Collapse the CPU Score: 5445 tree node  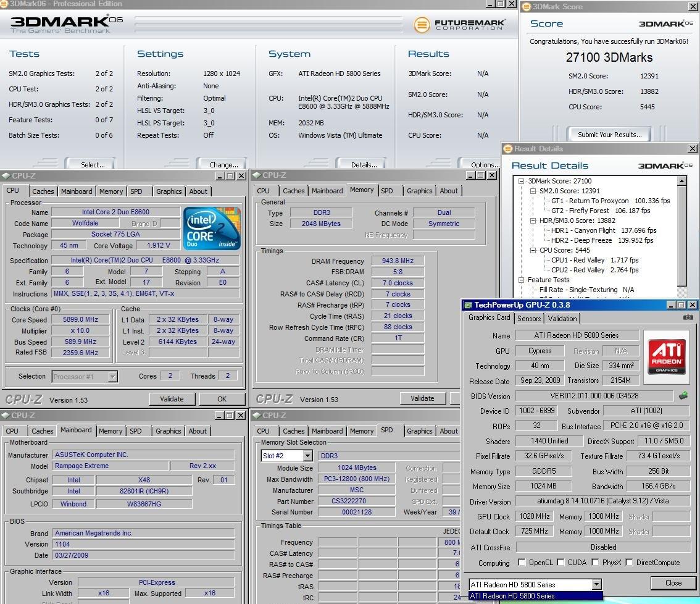pos(533,250)
